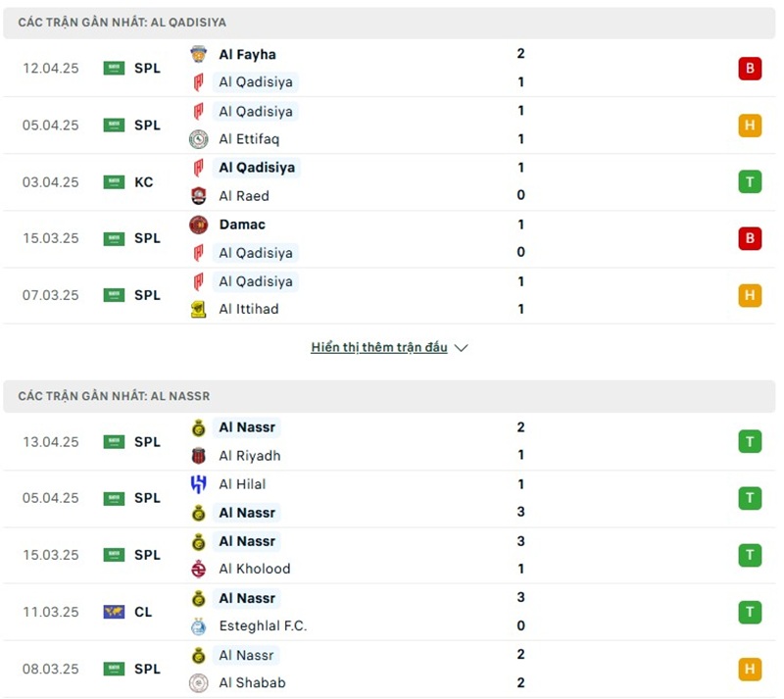Click the red B result badge

point(749,69)
